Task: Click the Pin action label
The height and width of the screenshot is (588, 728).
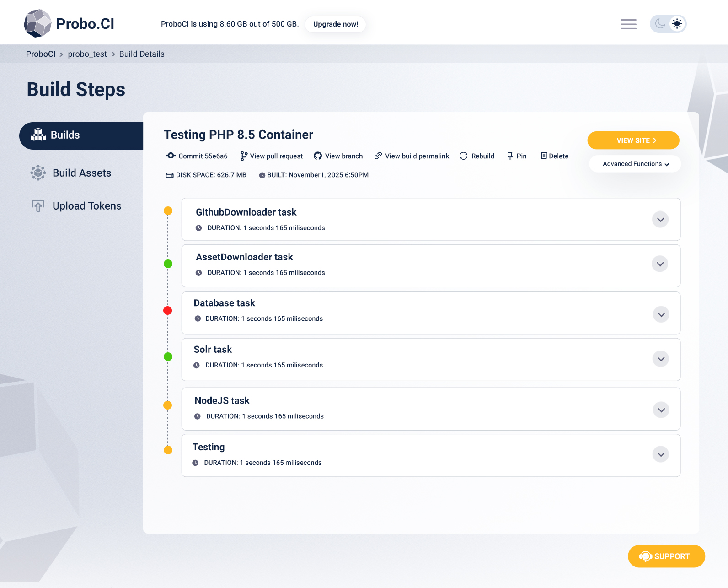Action: click(x=522, y=156)
